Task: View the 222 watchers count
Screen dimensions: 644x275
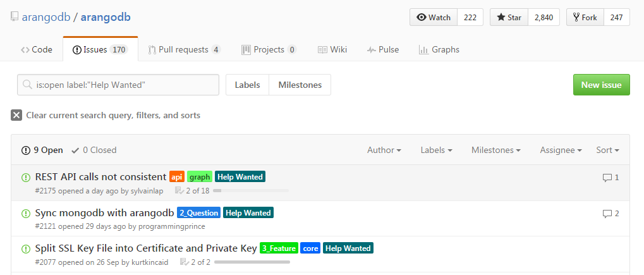Action: point(470,17)
